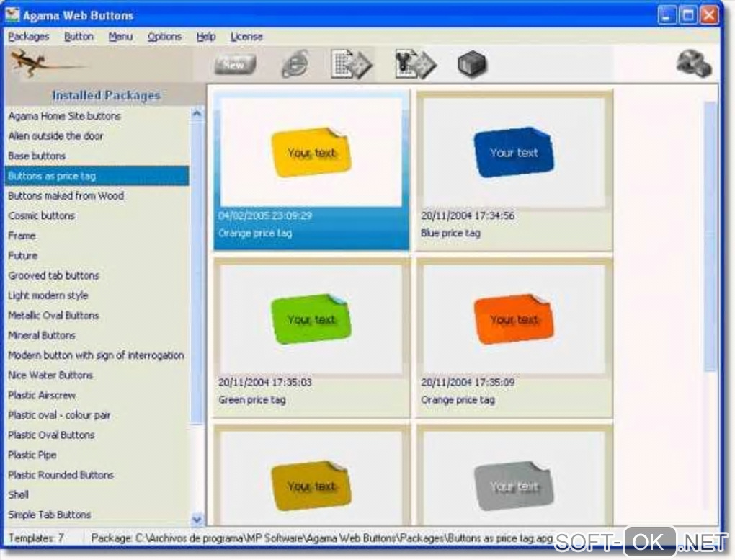Minimize the Agama Web Buttons window
735x560 pixels.
[x=667, y=15]
